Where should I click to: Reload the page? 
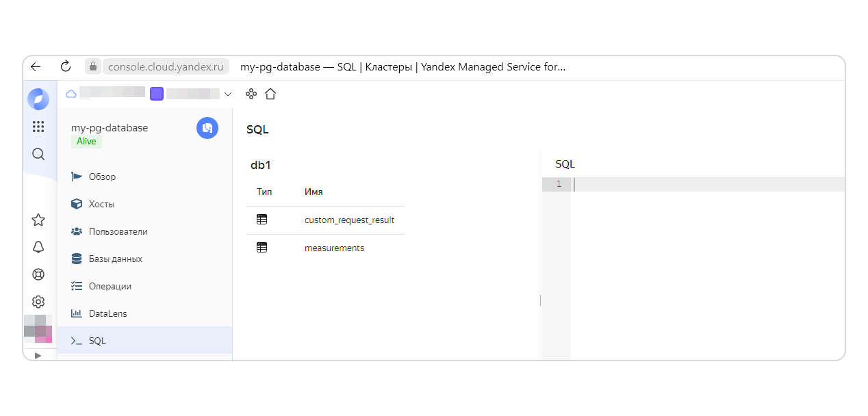pyautogui.click(x=66, y=66)
